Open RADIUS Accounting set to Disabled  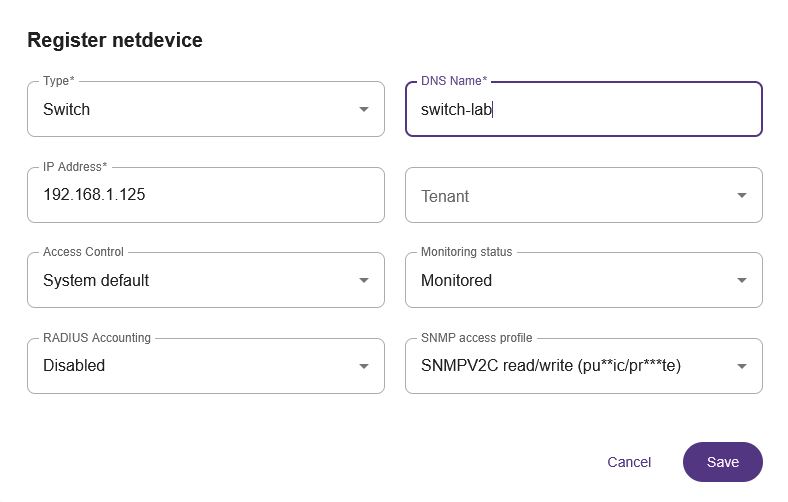pyautogui.click(x=190, y=366)
